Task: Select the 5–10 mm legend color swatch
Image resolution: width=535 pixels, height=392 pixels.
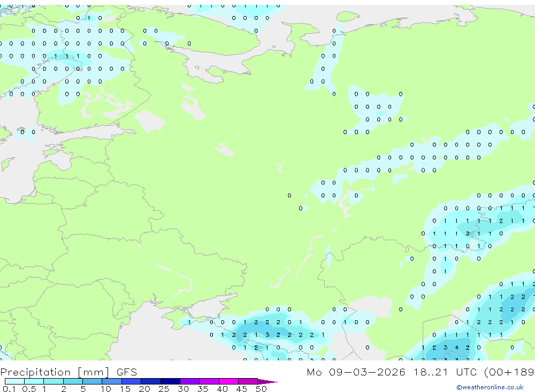Action: [92, 381]
